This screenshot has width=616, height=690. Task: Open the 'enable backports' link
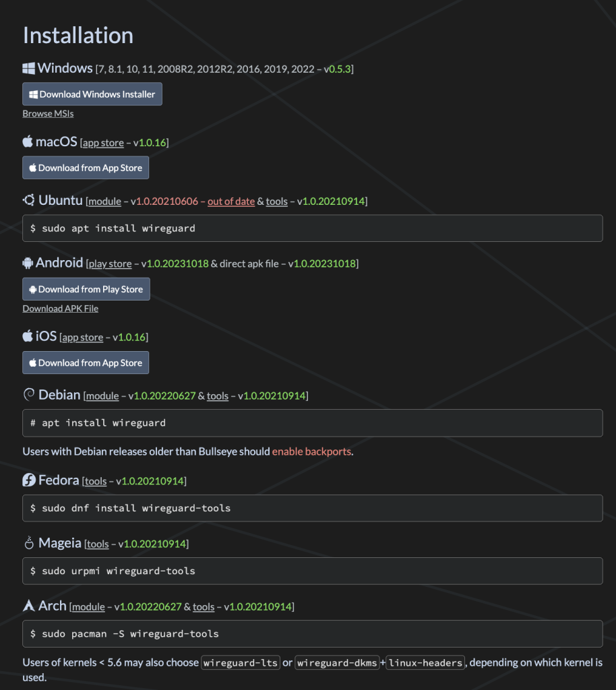click(x=311, y=451)
